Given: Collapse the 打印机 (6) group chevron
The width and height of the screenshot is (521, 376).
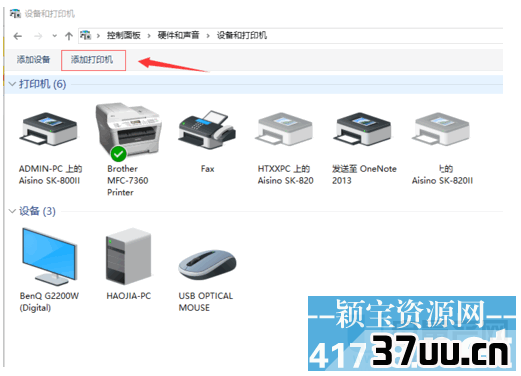Looking at the screenshot, I should [x=12, y=84].
